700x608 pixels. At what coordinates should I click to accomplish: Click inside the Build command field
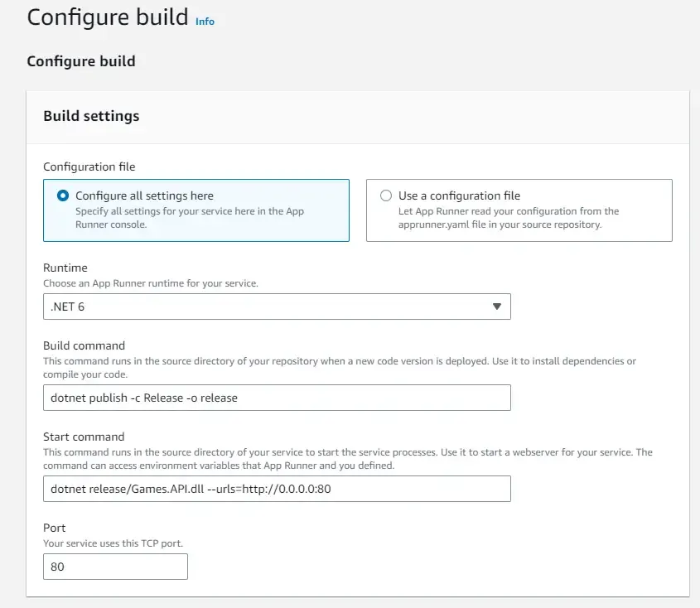point(278,398)
